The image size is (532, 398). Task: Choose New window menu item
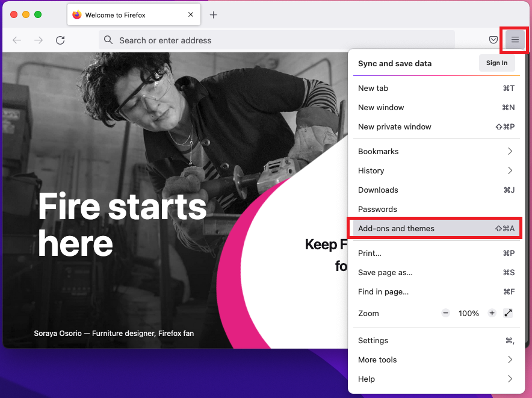436,108
